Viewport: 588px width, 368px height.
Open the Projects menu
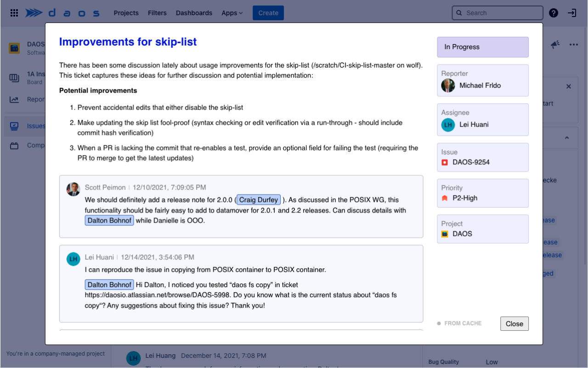(x=126, y=13)
